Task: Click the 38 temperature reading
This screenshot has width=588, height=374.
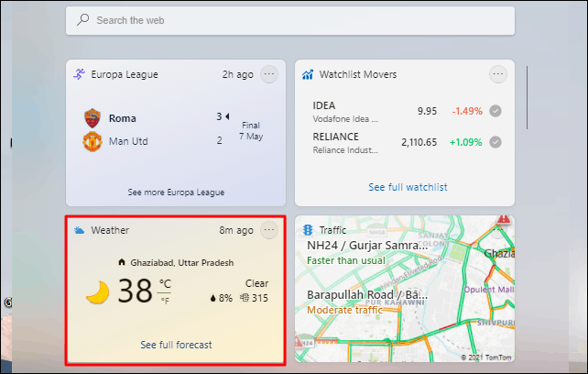Action: pyautogui.click(x=135, y=291)
